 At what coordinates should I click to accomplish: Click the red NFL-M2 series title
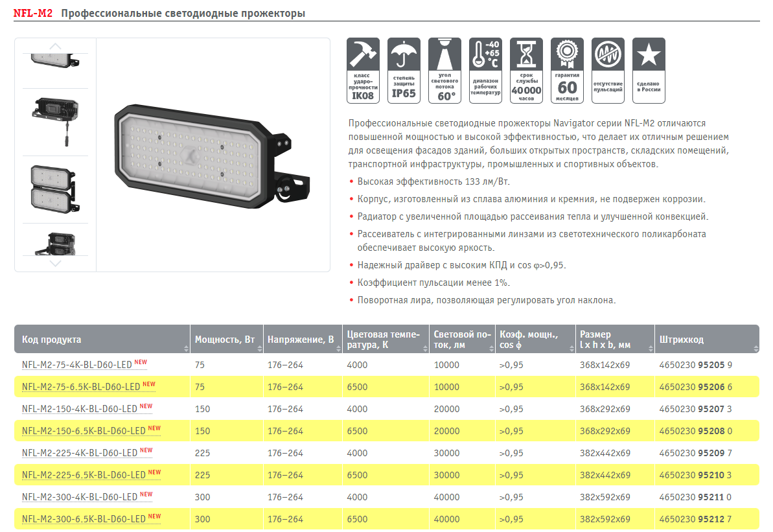click(x=32, y=14)
